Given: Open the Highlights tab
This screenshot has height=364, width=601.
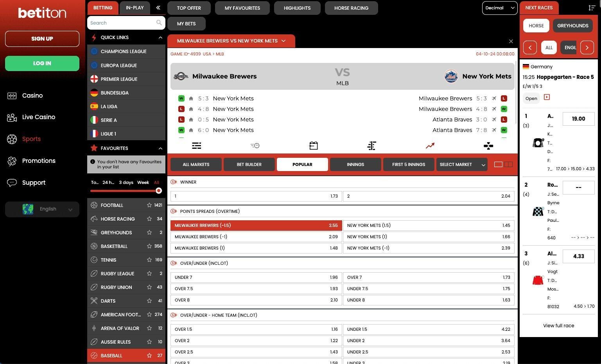Looking at the screenshot, I should (297, 8).
